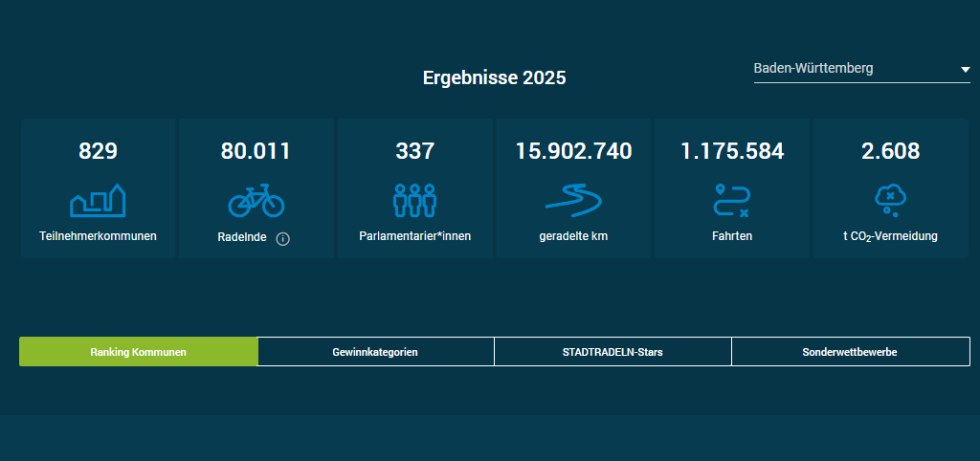
Task: Click the 1.175.584 trips figure
Action: [x=732, y=151]
